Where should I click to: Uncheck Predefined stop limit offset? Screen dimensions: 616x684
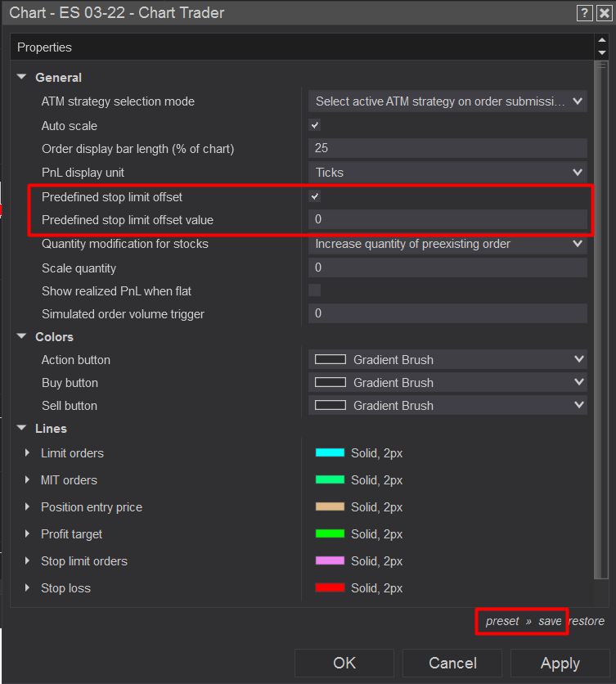[315, 197]
